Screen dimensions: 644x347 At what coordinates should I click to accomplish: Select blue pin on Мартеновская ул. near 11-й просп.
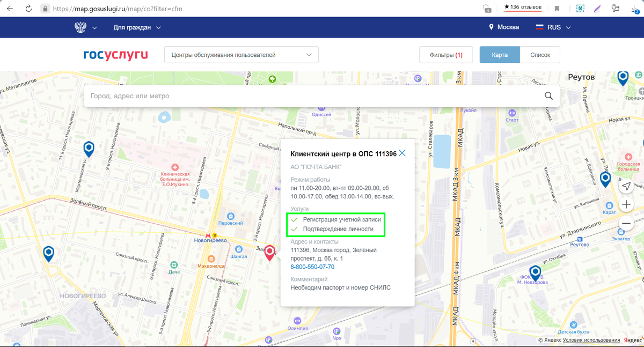[89, 149]
